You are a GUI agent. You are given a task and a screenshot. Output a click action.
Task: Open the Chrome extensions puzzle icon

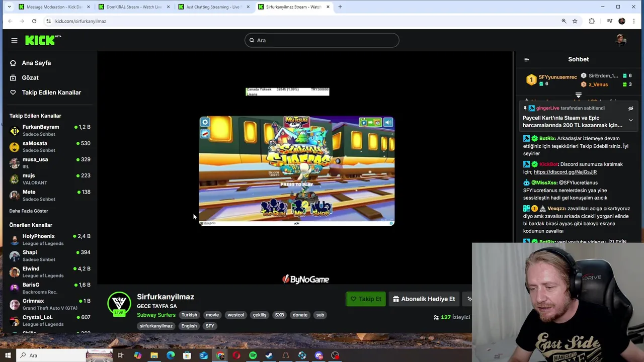click(592, 21)
